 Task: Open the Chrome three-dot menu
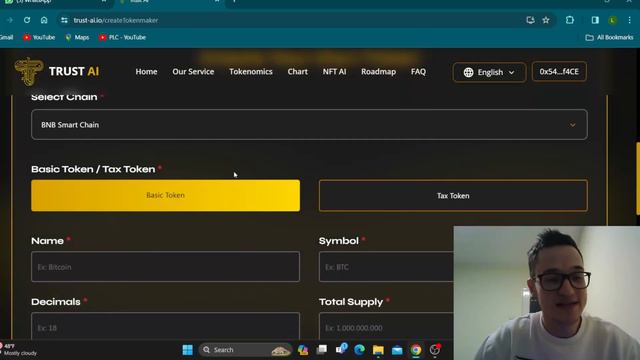pyautogui.click(x=629, y=20)
